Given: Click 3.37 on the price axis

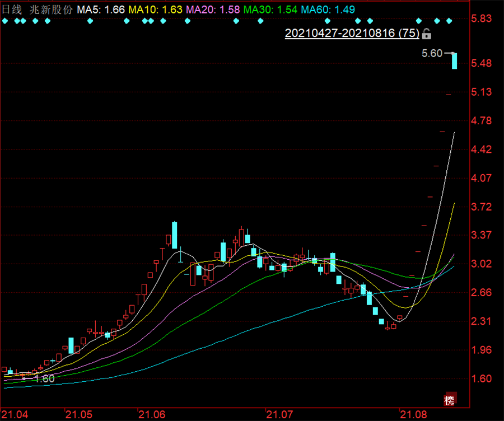Looking at the screenshot, I should (x=481, y=235).
